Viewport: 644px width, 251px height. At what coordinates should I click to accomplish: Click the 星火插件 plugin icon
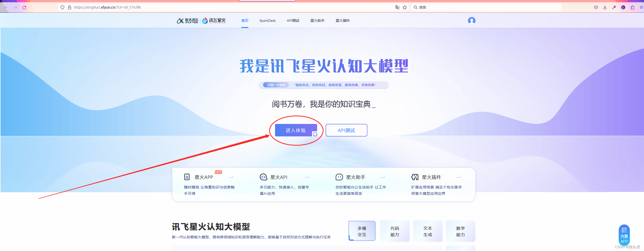415,177
